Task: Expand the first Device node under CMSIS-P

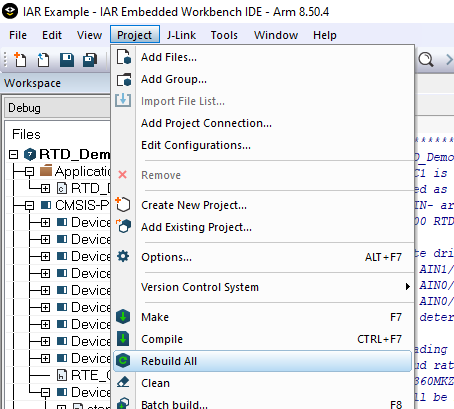Action: [x=46, y=222]
